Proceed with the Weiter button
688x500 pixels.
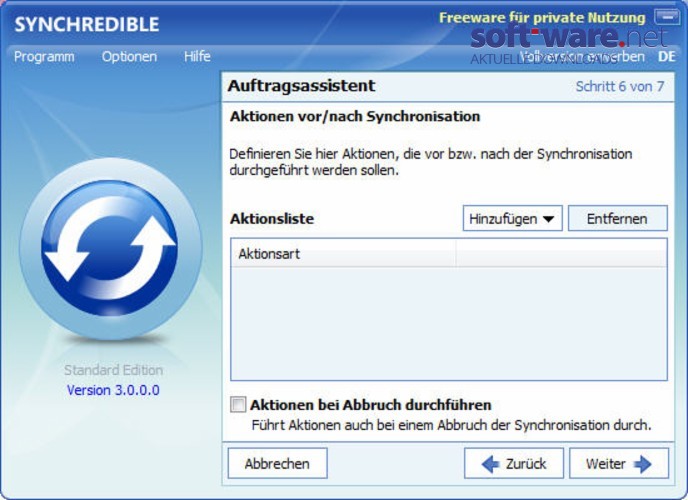pyautogui.click(x=619, y=463)
